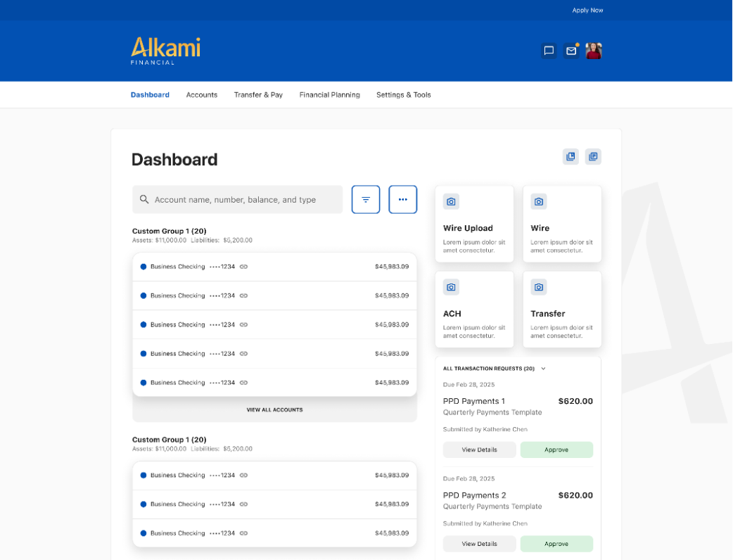The width and height of the screenshot is (733, 560).
Task: Click the ALL TRANSACTION REQUESTS (20) label
Action: click(488, 369)
